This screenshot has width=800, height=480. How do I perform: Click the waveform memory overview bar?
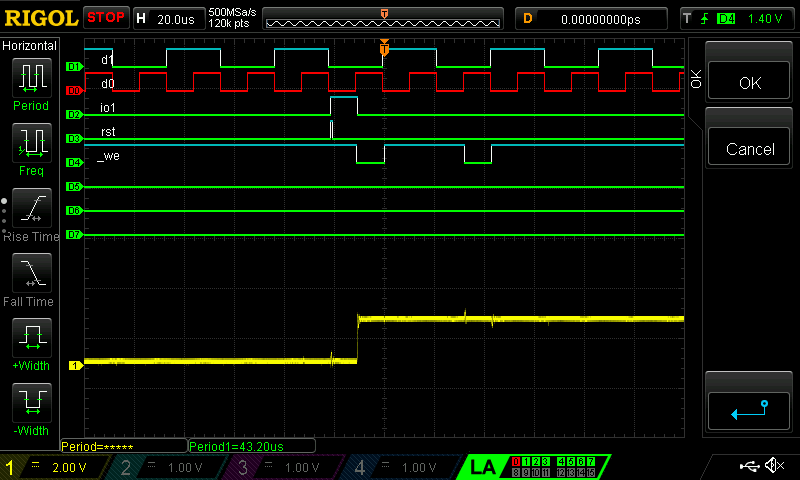[x=384, y=18]
